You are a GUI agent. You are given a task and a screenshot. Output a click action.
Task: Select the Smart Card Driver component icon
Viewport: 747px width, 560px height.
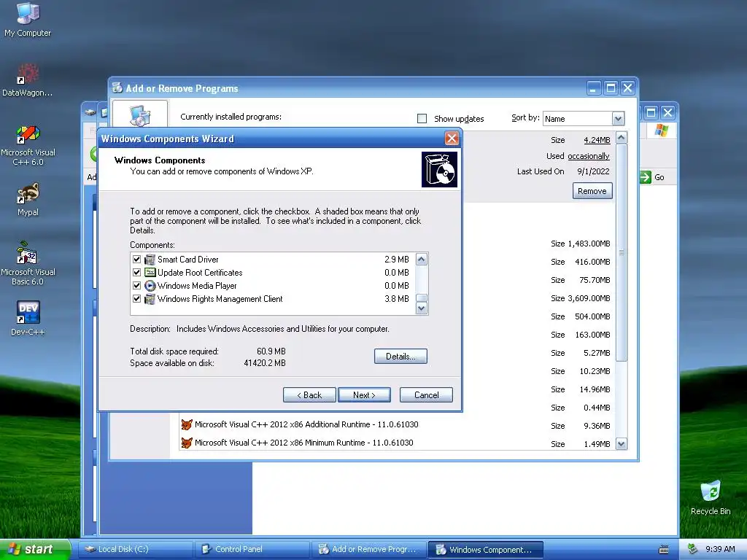[150, 260]
